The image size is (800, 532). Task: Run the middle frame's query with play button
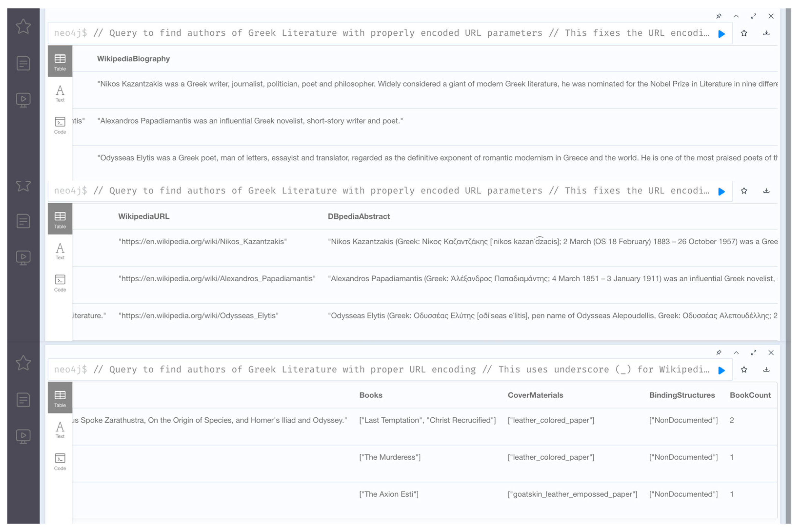coord(721,191)
